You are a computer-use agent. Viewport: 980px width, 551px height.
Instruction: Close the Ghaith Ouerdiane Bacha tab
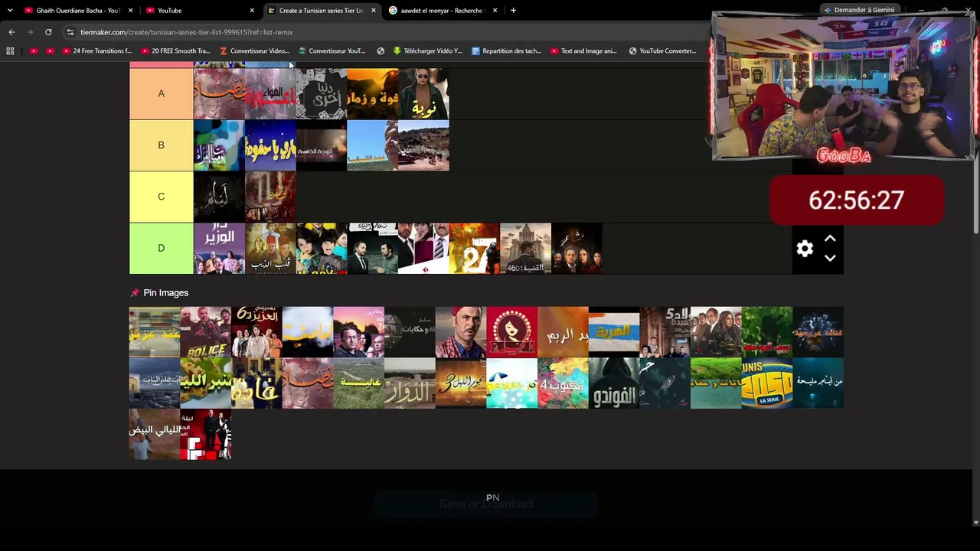pos(131,11)
